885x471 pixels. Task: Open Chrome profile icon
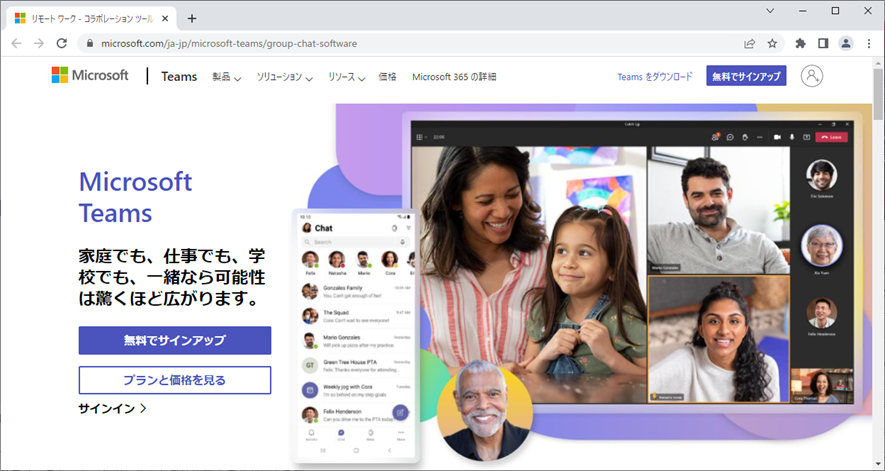[x=845, y=43]
